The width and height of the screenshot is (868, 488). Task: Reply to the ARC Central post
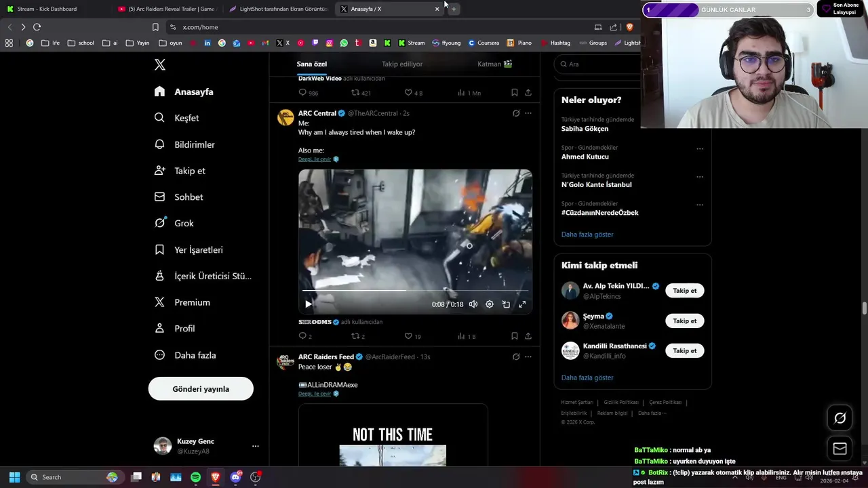tap(303, 336)
